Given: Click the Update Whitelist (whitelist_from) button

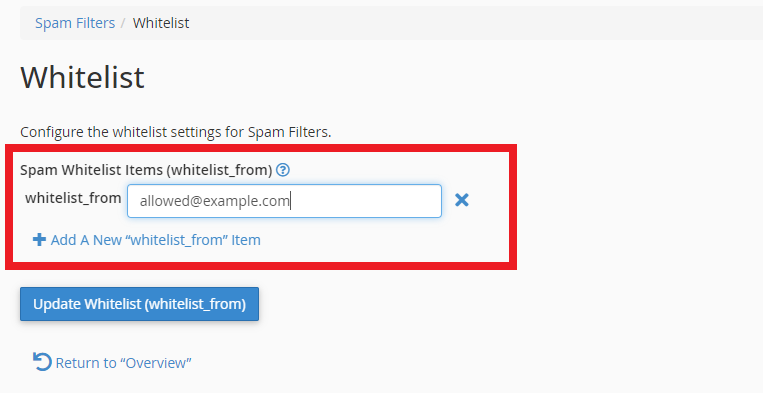Looking at the screenshot, I should [139, 304].
